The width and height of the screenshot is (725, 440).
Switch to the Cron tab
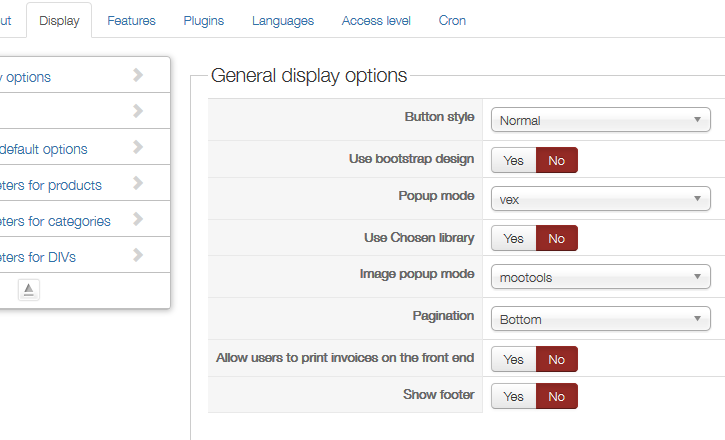pos(452,20)
